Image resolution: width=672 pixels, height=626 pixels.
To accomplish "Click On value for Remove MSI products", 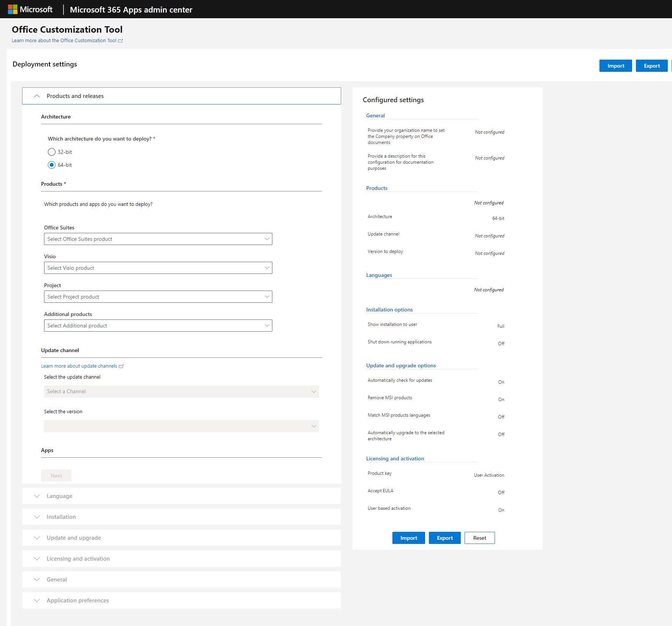I will coord(501,400).
